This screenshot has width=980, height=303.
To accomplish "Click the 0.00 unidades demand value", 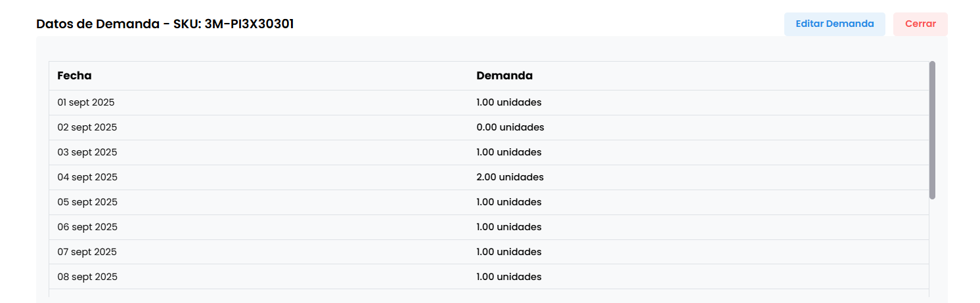I will tap(510, 128).
